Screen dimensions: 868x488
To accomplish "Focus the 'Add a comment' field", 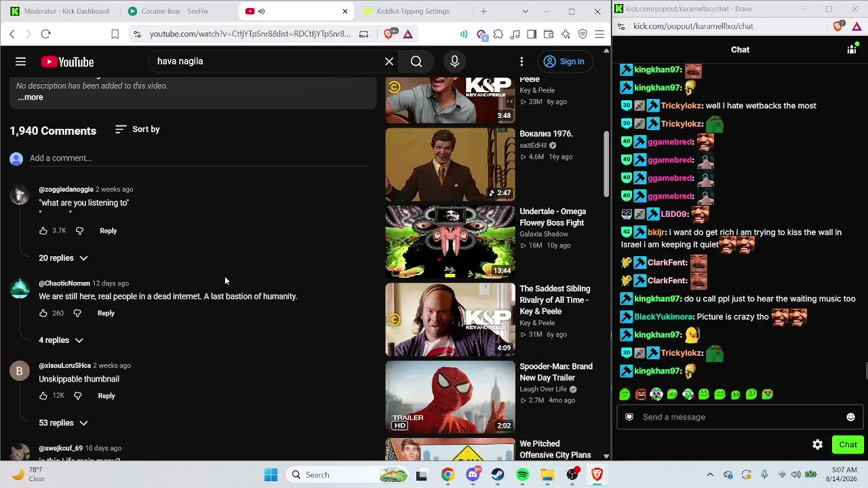I will pos(198,158).
